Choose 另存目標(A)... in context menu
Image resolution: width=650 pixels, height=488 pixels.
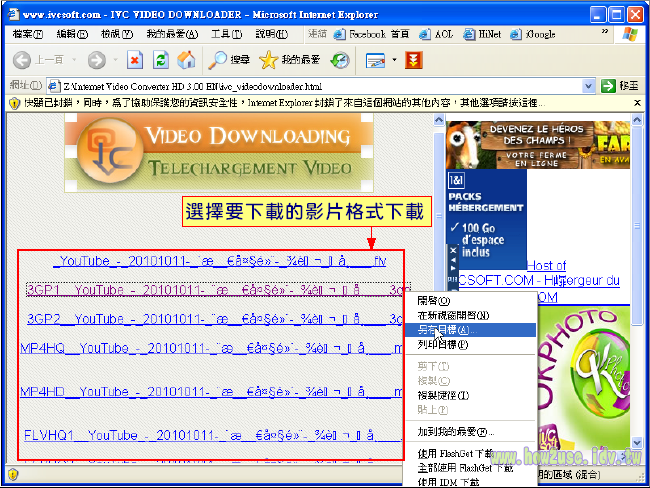(x=470, y=330)
